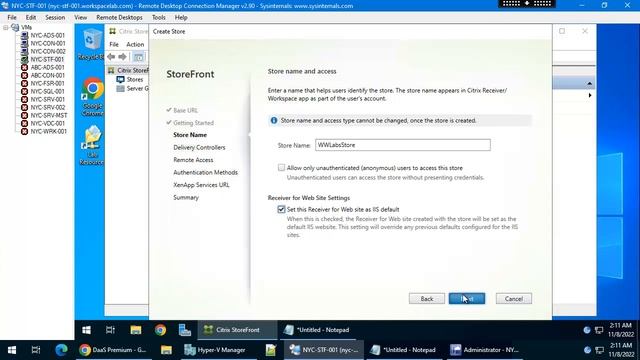Select XenApp Services URL wizard step
Viewport: 640px width, 360px height.
(201, 185)
